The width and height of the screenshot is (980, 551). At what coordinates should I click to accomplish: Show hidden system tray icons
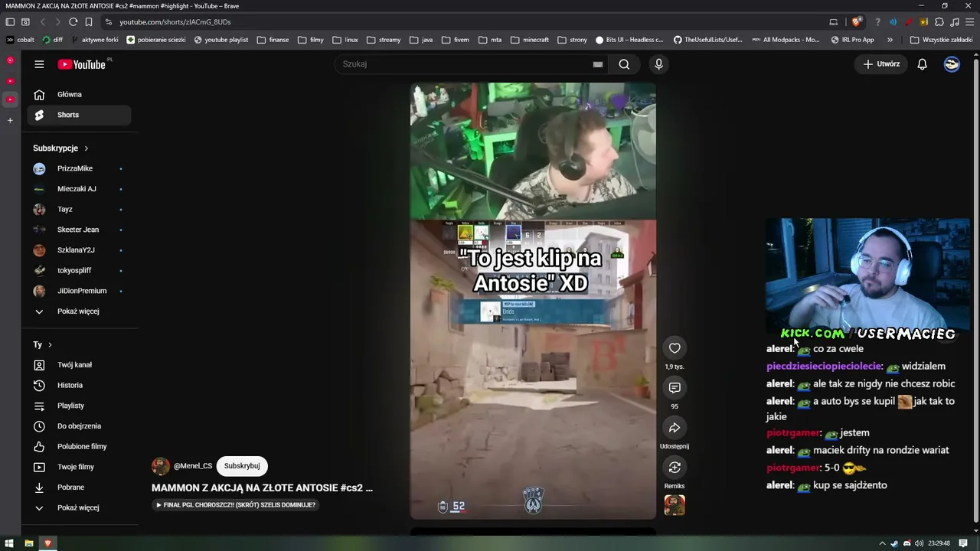(x=882, y=543)
